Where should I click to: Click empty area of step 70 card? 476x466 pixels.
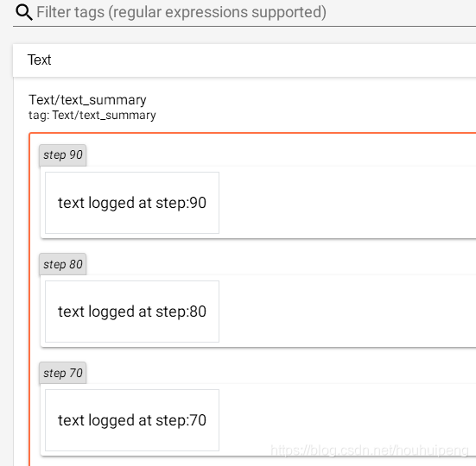tap(346, 420)
